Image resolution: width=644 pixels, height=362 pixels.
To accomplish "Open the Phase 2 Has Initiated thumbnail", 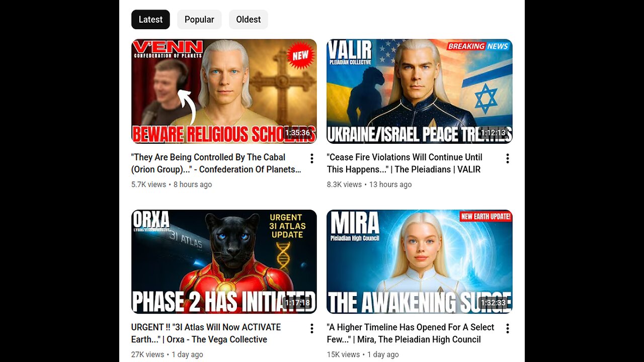I will click(x=224, y=261).
